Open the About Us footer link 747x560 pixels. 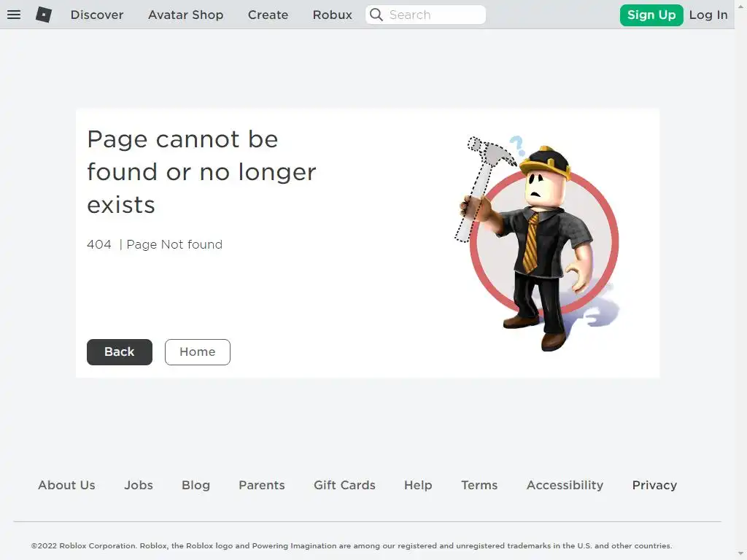pos(66,485)
